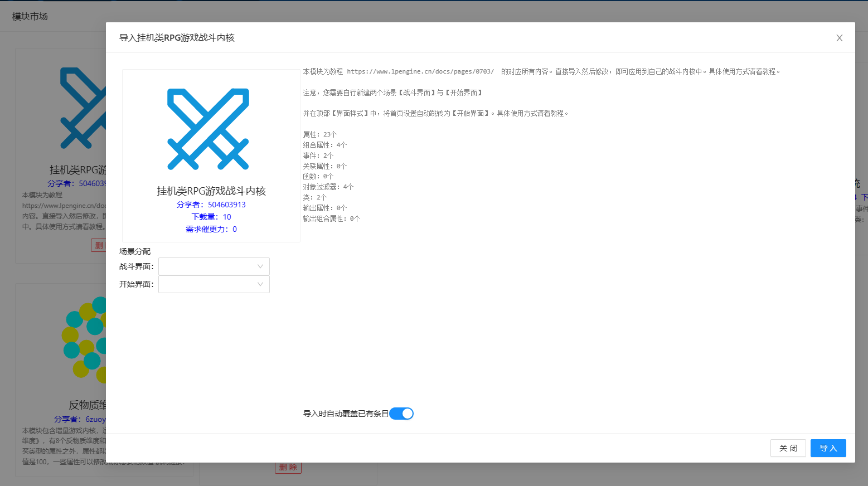Click the 函数: 0个 line
Viewport: 868px width, 486px height.
click(x=318, y=176)
